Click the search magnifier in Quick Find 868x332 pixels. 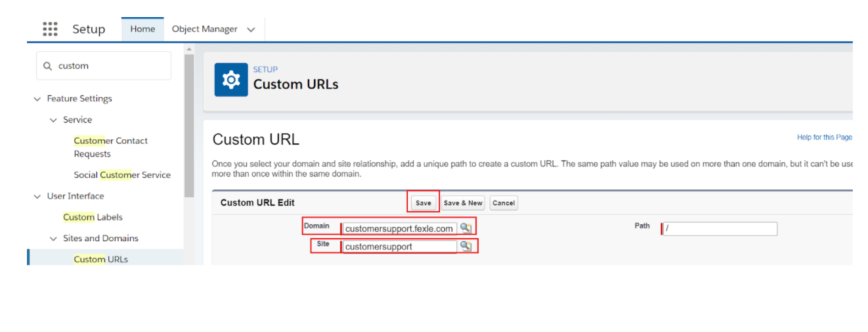(47, 66)
